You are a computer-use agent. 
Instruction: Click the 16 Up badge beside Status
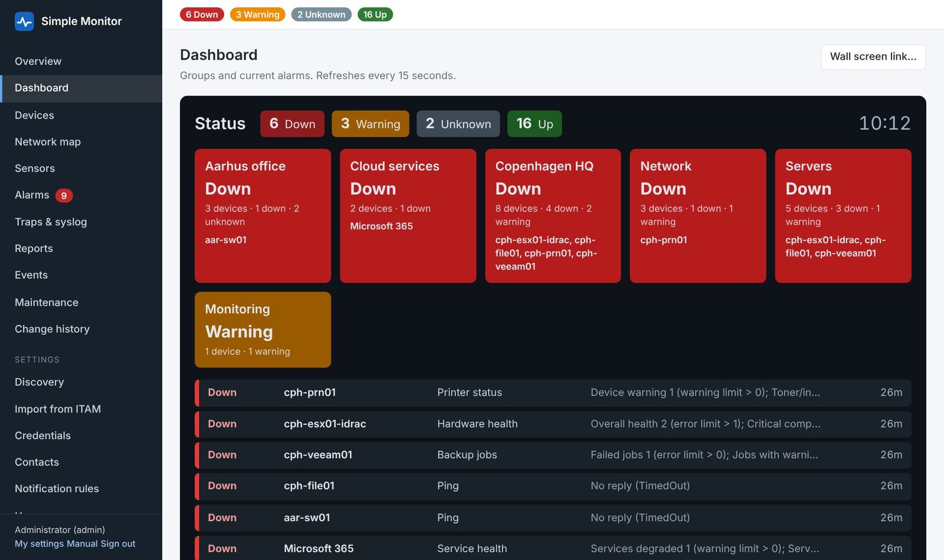pyautogui.click(x=535, y=124)
